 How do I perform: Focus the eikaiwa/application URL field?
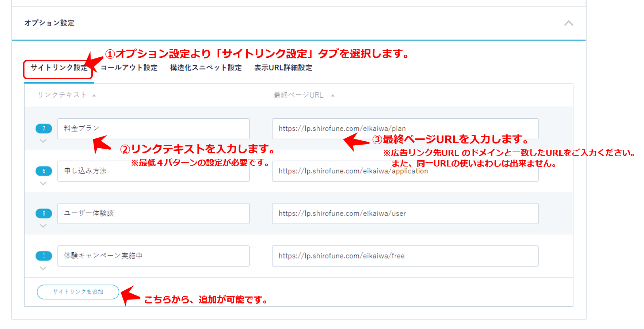click(405, 171)
